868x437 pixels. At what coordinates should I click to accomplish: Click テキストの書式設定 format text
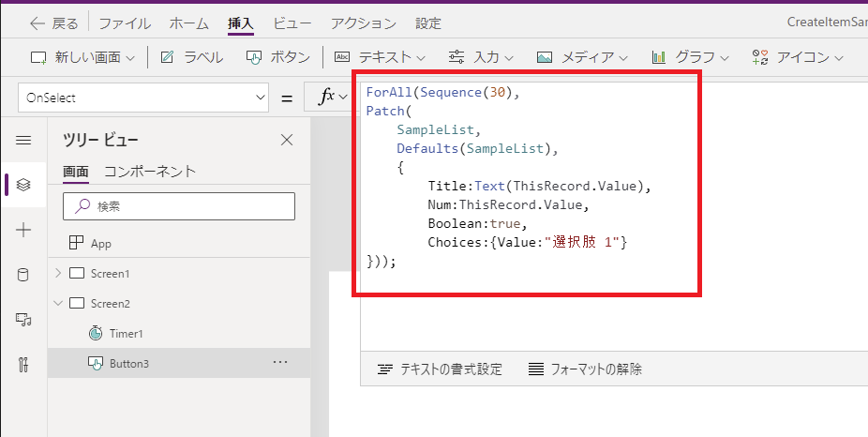(440, 369)
